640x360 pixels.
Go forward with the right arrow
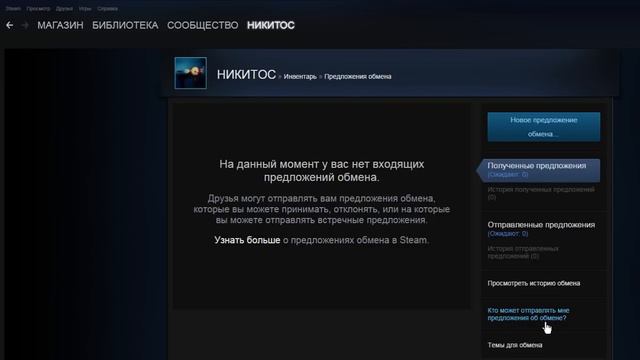pyautogui.click(x=25, y=25)
